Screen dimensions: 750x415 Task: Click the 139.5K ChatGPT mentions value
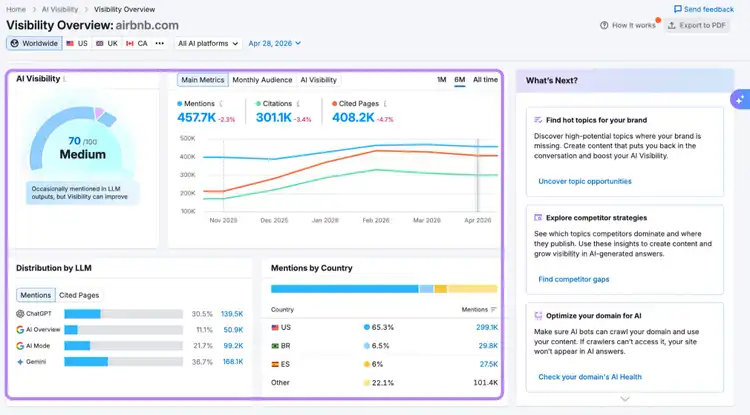coord(232,314)
